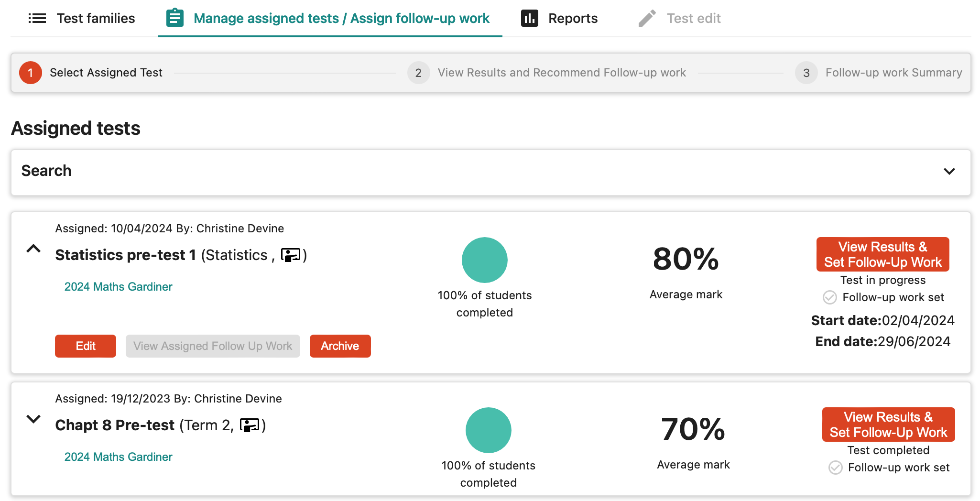Click the Assigned tests heading
Image resolution: width=980 pixels, height=501 pixels.
pos(76,128)
